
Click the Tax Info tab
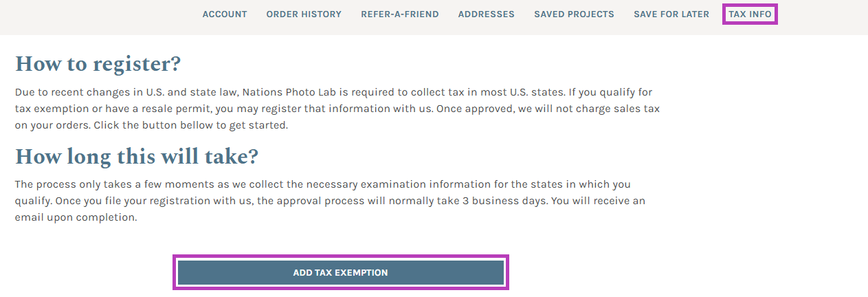point(750,14)
